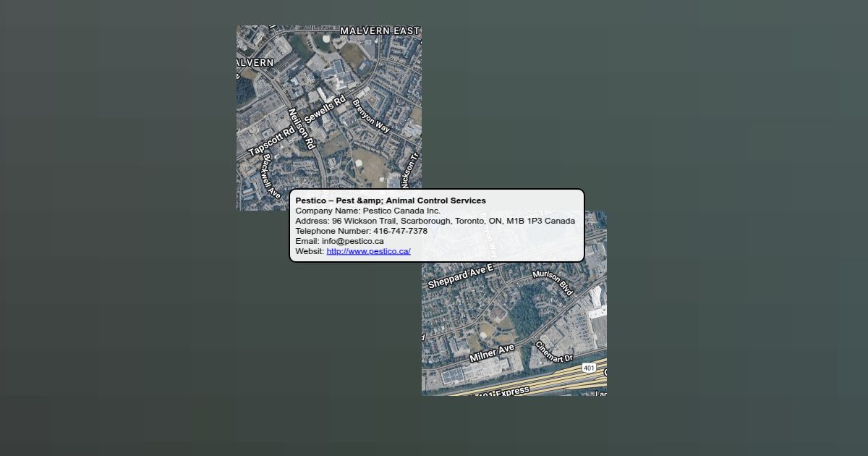Click the info@pestico.ca email text
The width and height of the screenshot is (868, 456).
coord(352,241)
